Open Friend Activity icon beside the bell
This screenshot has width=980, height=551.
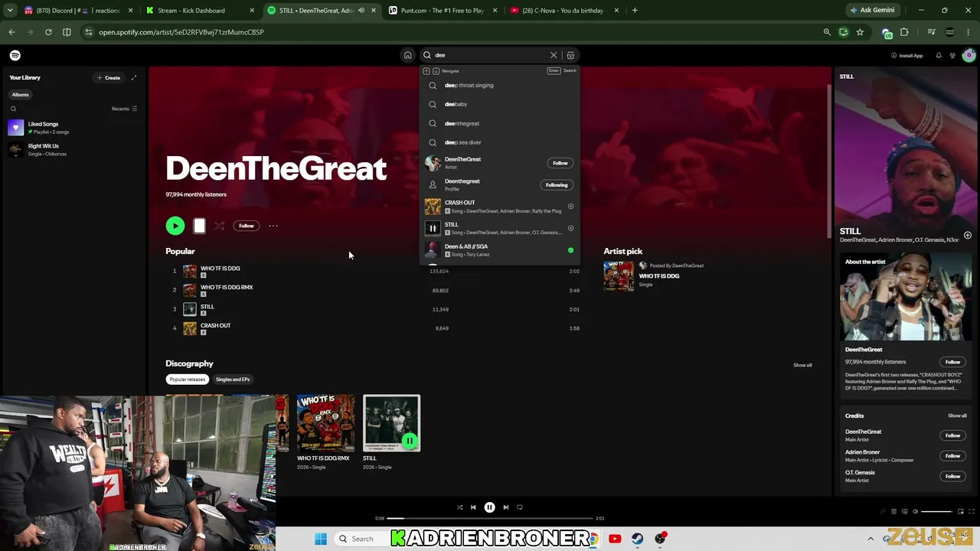pyautogui.click(x=952, y=55)
